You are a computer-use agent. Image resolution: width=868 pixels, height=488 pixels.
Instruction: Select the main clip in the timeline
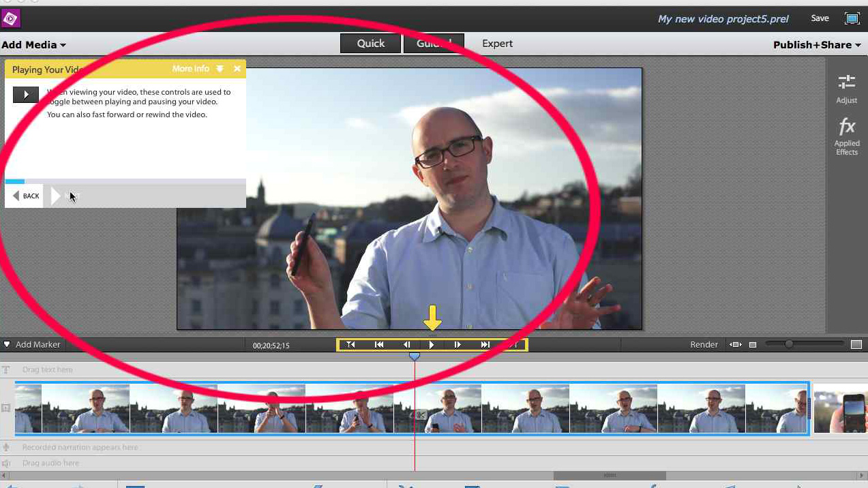point(412,409)
